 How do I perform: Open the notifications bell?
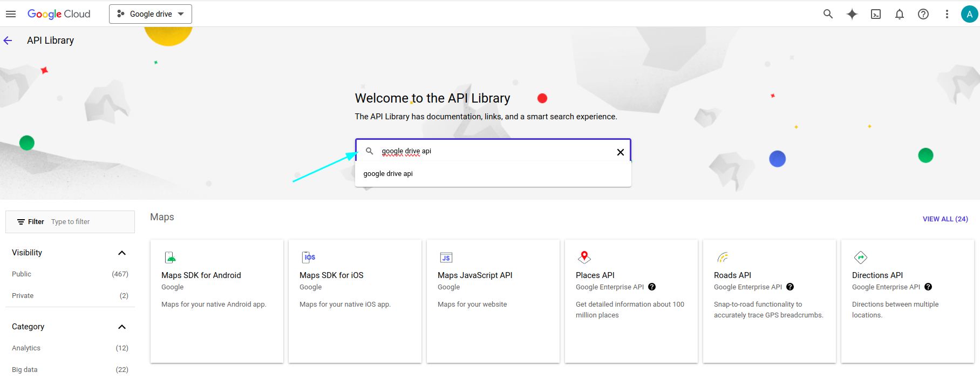[900, 14]
